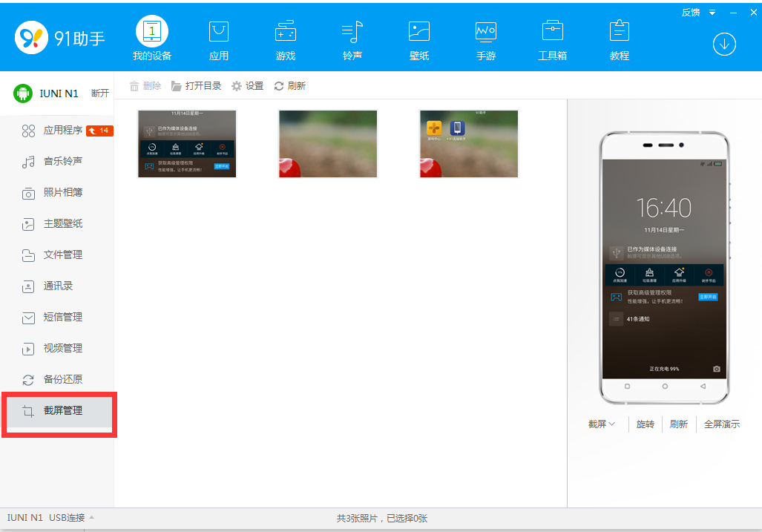The width and height of the screenshot is (762, 532).
Task: Go to the 游戏 games section
Action: 286,41
